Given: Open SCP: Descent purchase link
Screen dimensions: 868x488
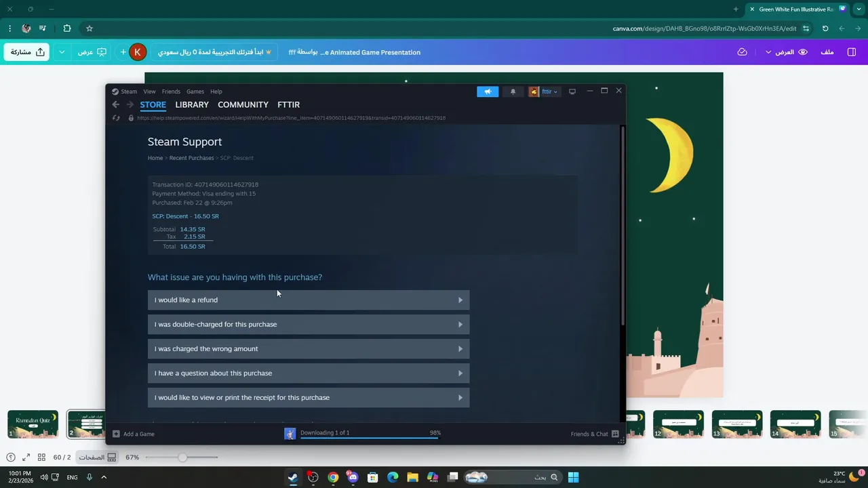Looking at the screenshot, I should 185,216.
